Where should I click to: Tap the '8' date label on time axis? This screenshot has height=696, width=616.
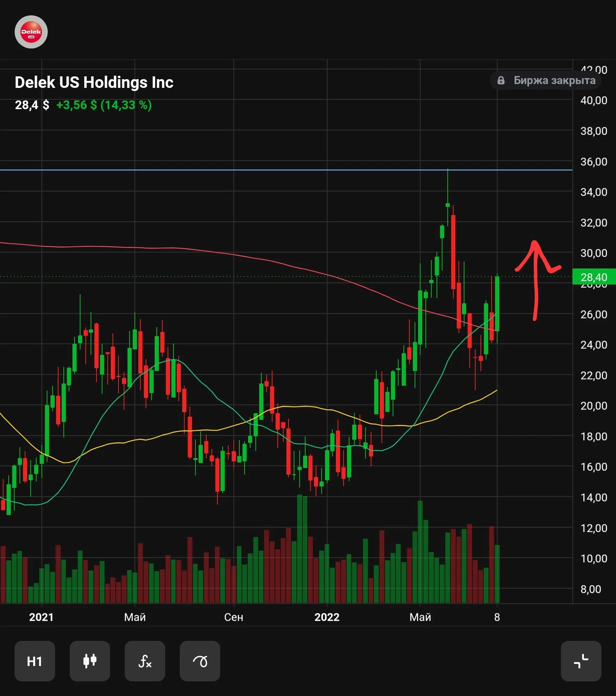point(497,617)
